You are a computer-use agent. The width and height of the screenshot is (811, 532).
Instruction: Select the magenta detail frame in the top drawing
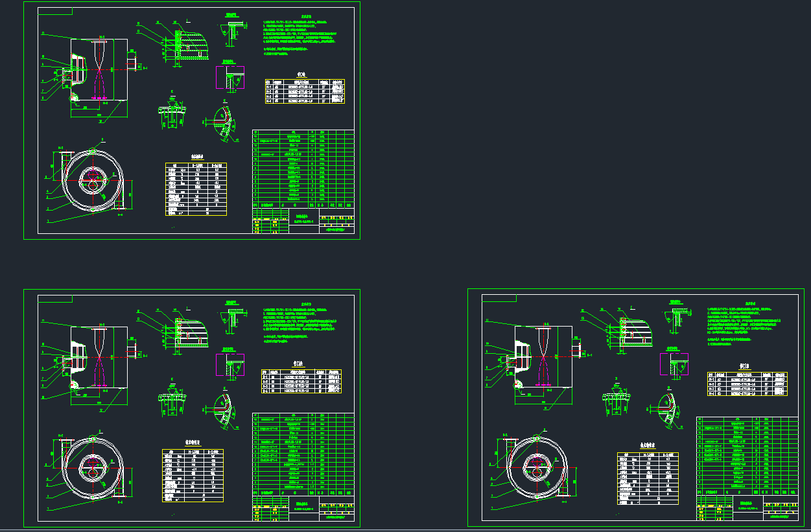pos(231,78)
